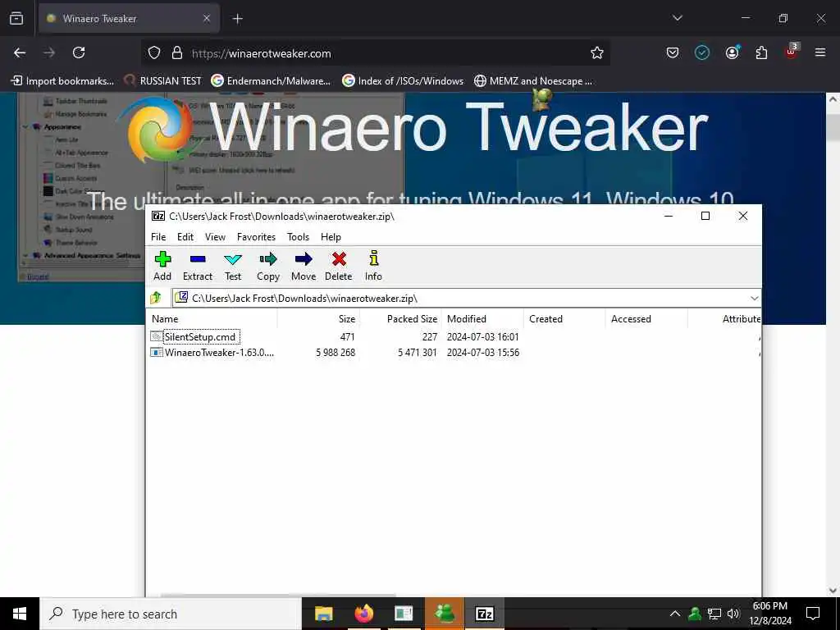Open the Help menu in 7-Zip
The width and height of the screenshot is (840, 630).
tap(331, 237)
